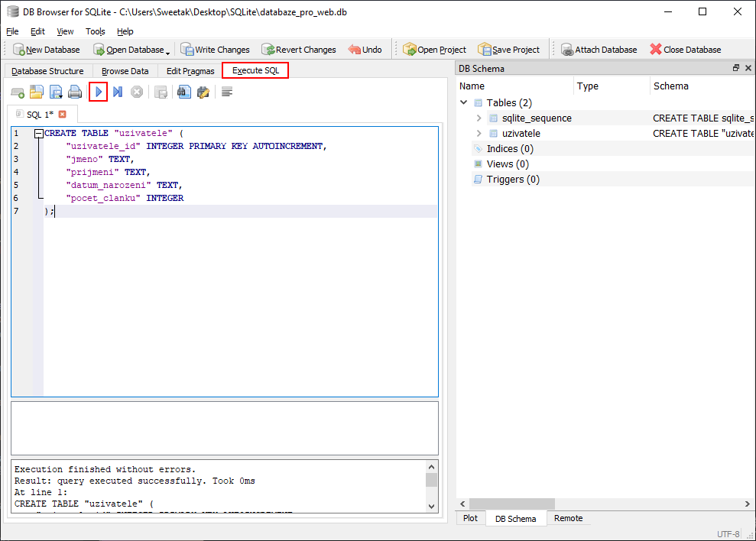Toggle comment lines icon
756x541 pixels.
click(x=226, y=92)
